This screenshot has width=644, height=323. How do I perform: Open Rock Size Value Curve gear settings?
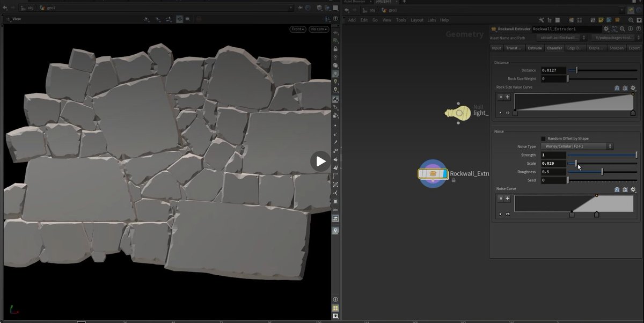(x=633, y=88)
